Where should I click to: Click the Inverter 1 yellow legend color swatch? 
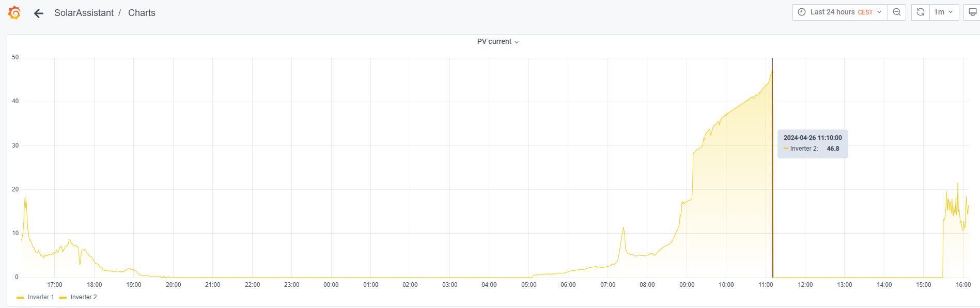click(x=20, y=298)
